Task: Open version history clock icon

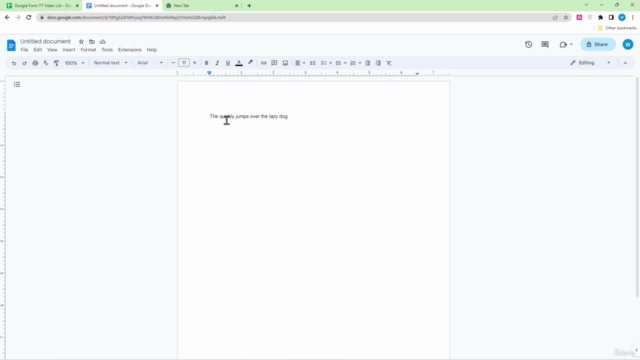Action: point(529,44)
